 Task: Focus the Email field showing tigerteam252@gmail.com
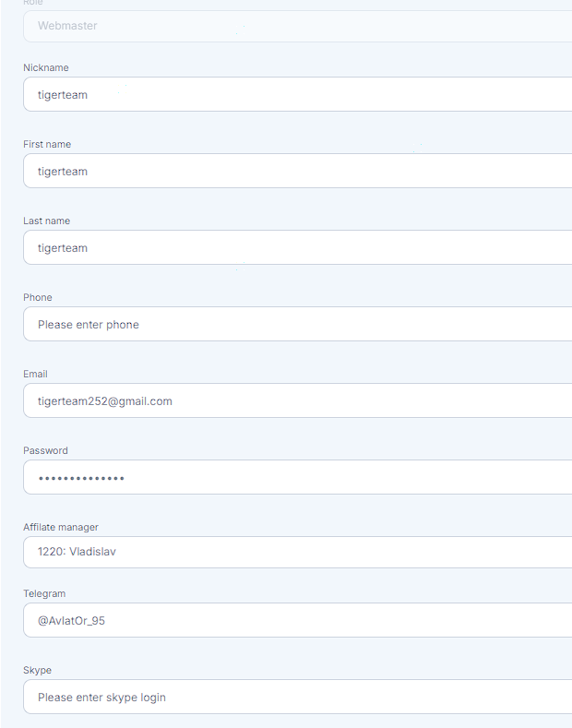[x=298, y=400]
